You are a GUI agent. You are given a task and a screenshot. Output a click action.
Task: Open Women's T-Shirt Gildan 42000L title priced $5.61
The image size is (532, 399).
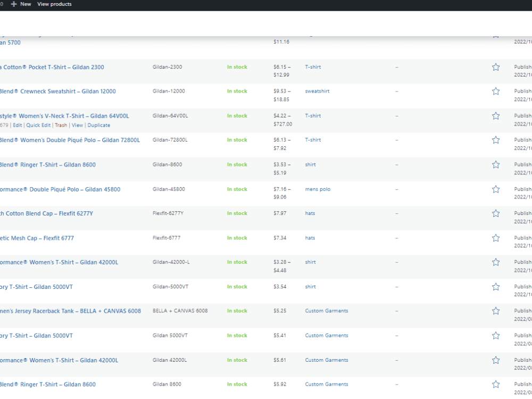tap(59, 360)
